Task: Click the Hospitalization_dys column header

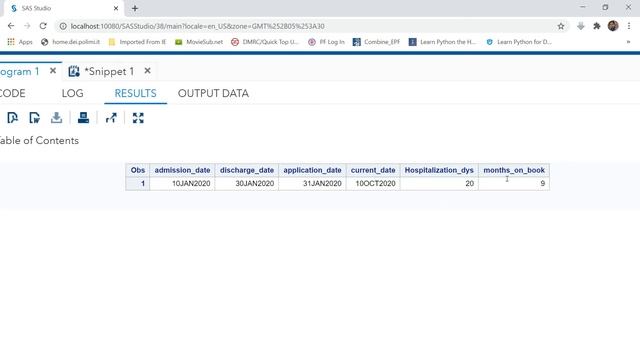Action: pos(439,170)
